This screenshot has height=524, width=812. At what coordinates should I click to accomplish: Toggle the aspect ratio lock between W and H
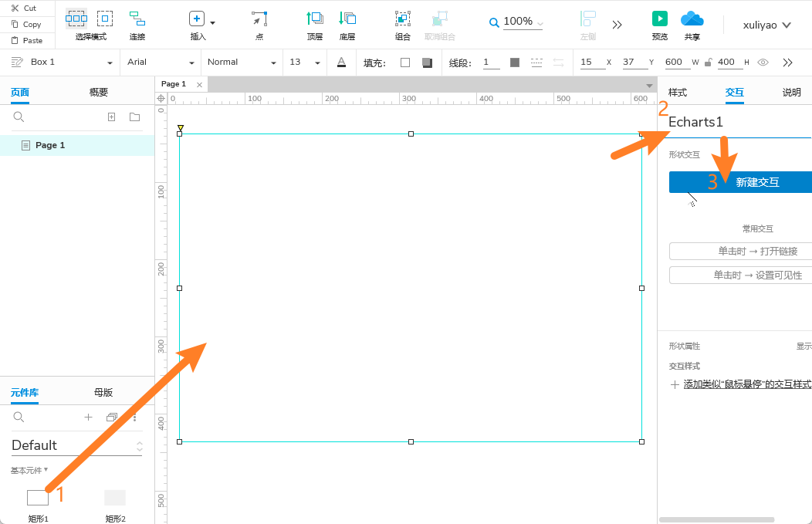point(708,63)
